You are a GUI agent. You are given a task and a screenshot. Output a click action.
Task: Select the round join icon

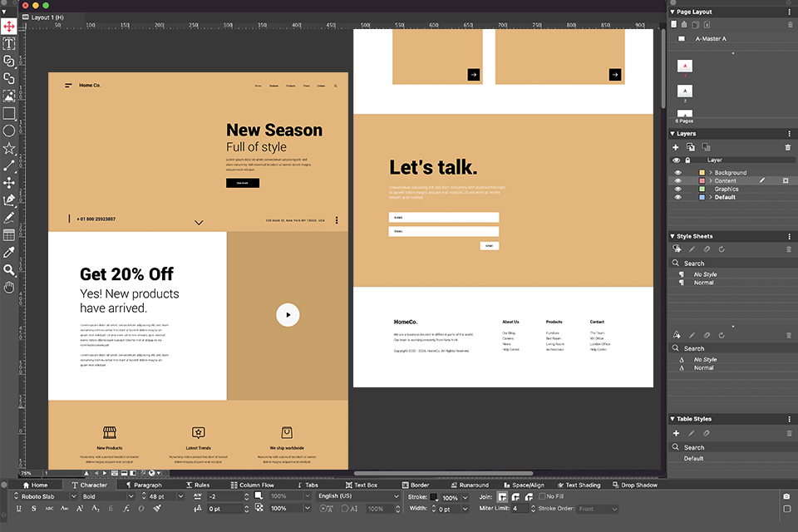515,496
